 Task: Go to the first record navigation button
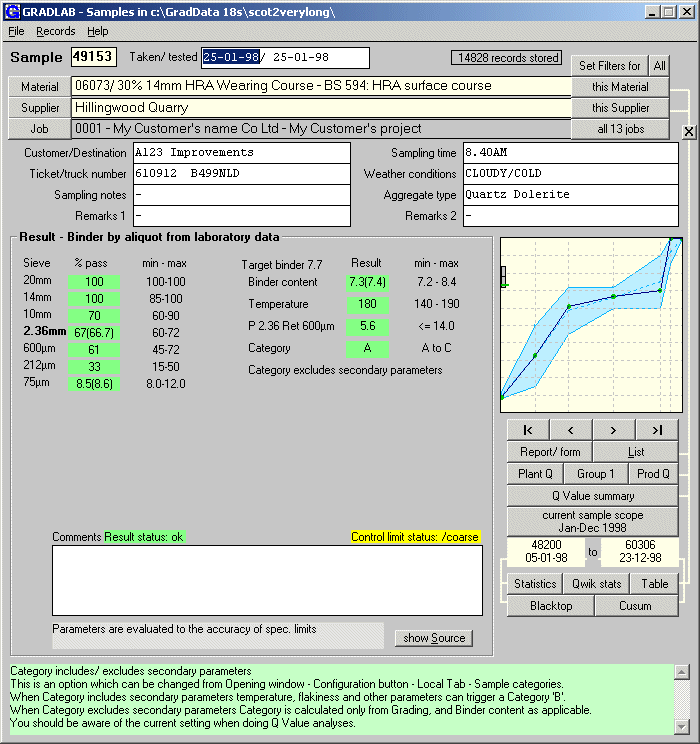[528, 429]
